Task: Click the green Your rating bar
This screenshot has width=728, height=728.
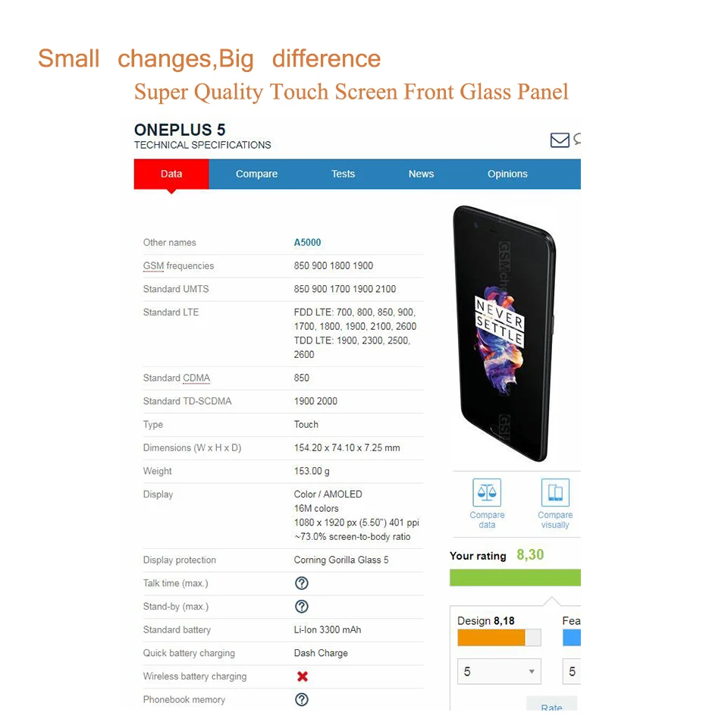Action: [x=516, y=578]
